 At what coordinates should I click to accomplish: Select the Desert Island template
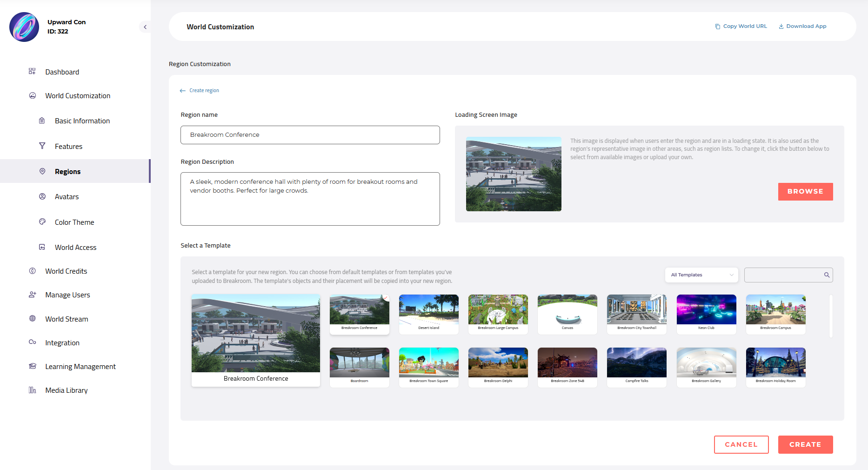click(429, 314)
